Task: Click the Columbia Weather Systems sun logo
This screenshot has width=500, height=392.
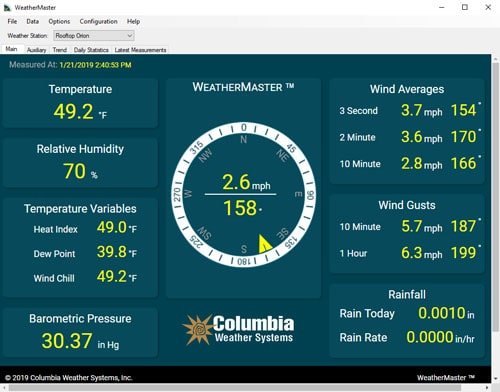Action: pyautogui.click(x=198, y=329)
